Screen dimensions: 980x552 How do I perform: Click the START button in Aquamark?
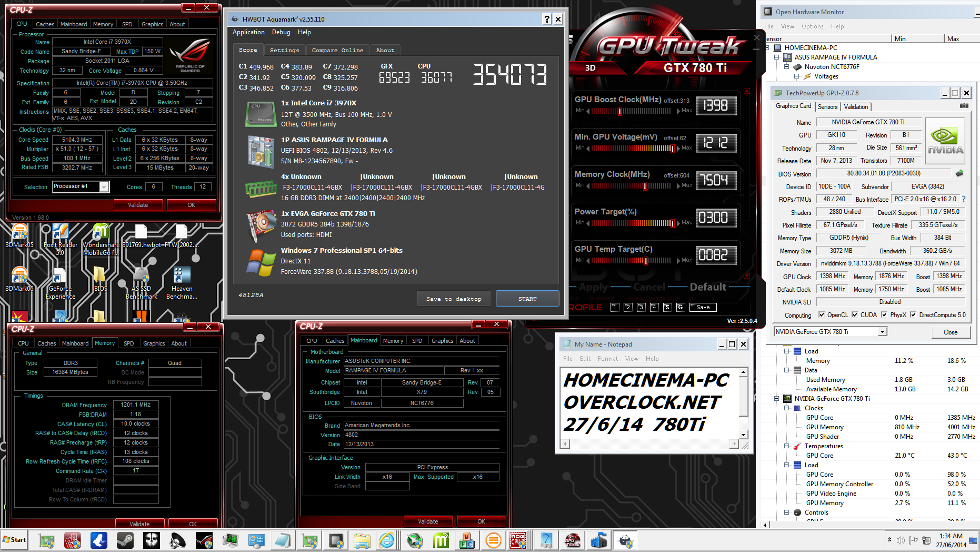coord(527,299)
